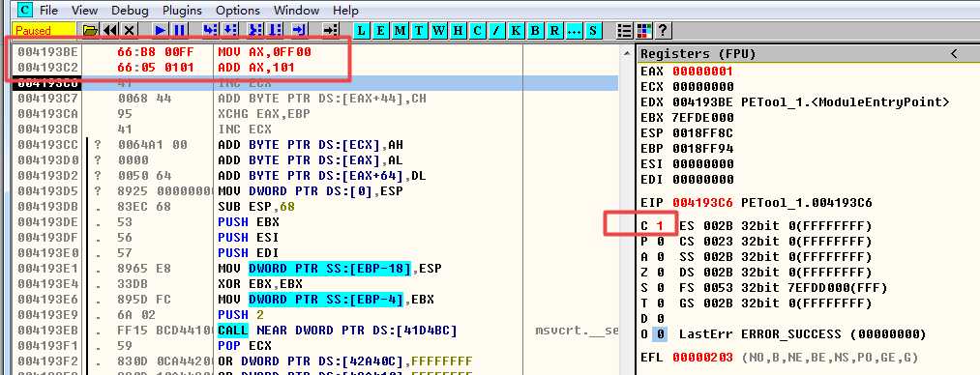The image size is (980, 375).
Task: Click the question mark help icon
Action: point(663,30)
